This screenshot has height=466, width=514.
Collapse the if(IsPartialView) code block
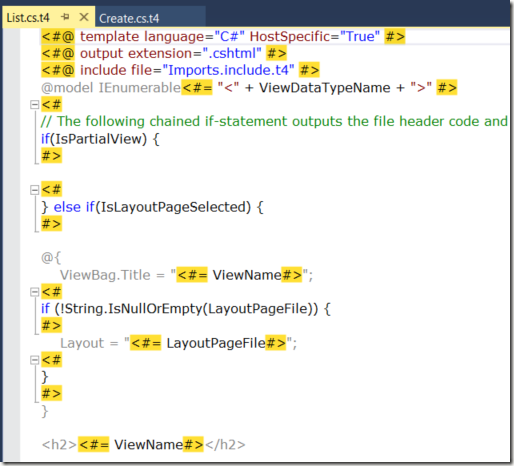pos(34,105)
